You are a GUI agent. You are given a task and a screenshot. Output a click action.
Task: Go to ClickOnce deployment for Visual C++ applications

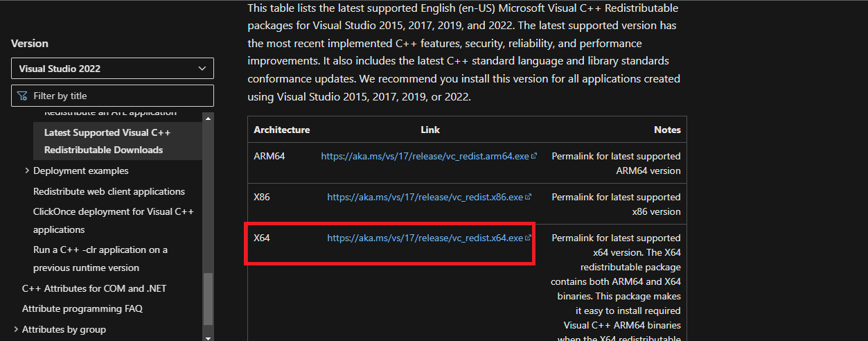click(x=113, y=220)
